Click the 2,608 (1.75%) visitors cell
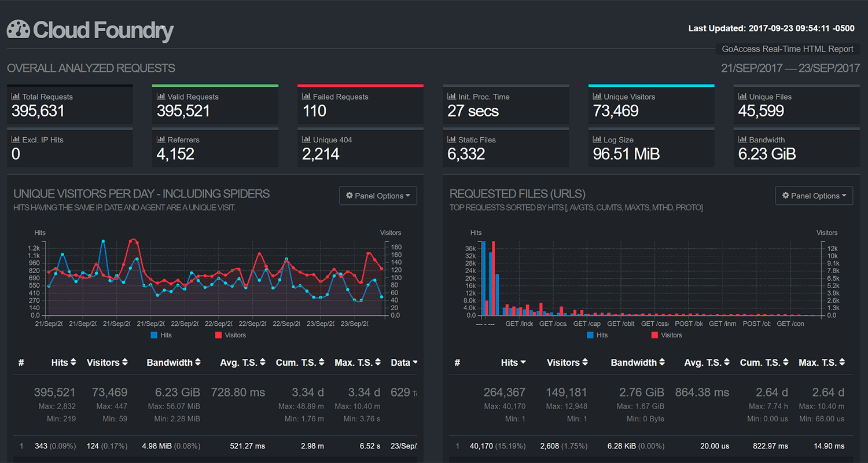The height and width of the screenshot is (463, 868). 564,446
